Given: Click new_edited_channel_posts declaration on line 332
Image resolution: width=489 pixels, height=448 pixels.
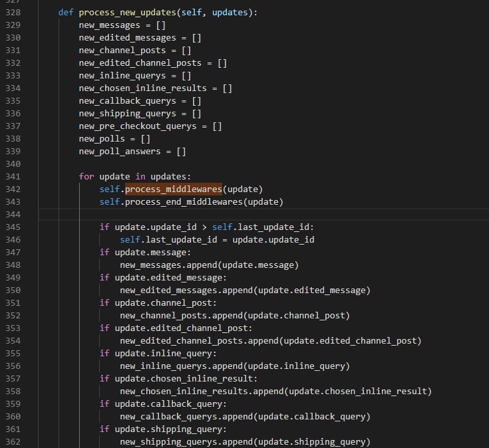Looking at the screenshot, I should [153, 63].
